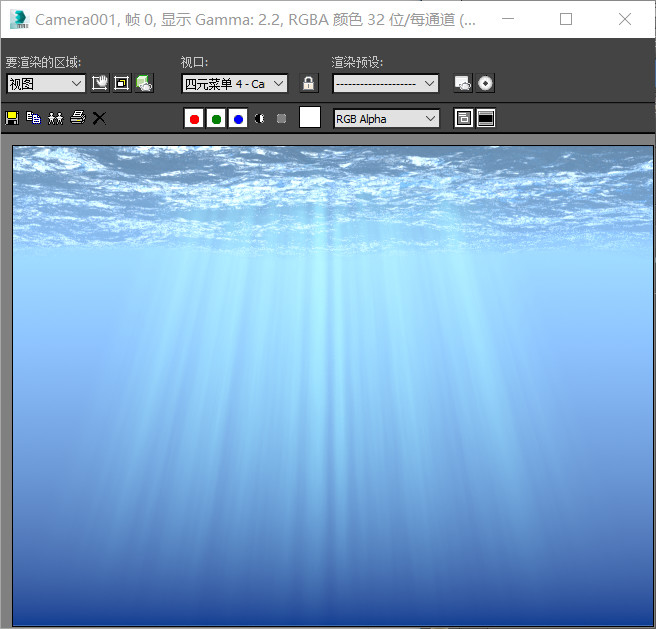Image resolution: width=656 pixels, height=629 pixels.
Task: Toggle the blue channel display
Action: (238, 119)
